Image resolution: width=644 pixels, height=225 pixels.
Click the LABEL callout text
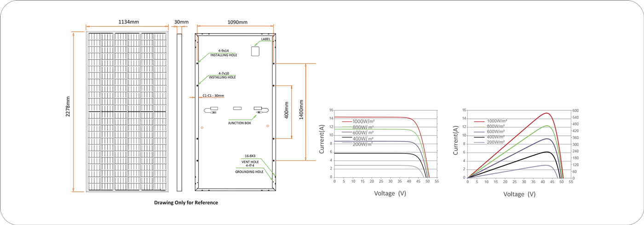pos(266,39)
